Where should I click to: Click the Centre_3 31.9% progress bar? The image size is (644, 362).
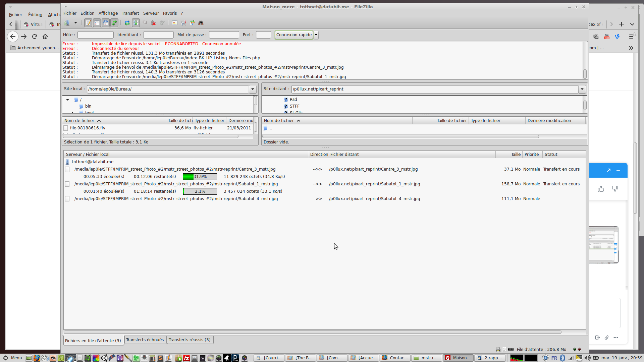tap(200, 177)
